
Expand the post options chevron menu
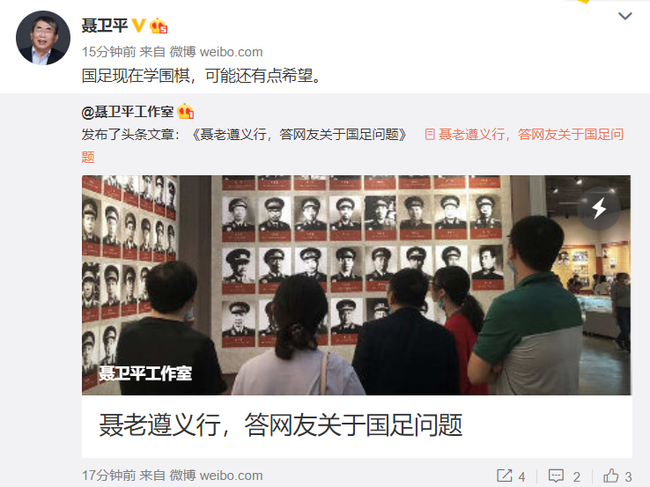(x=625, y=16)
